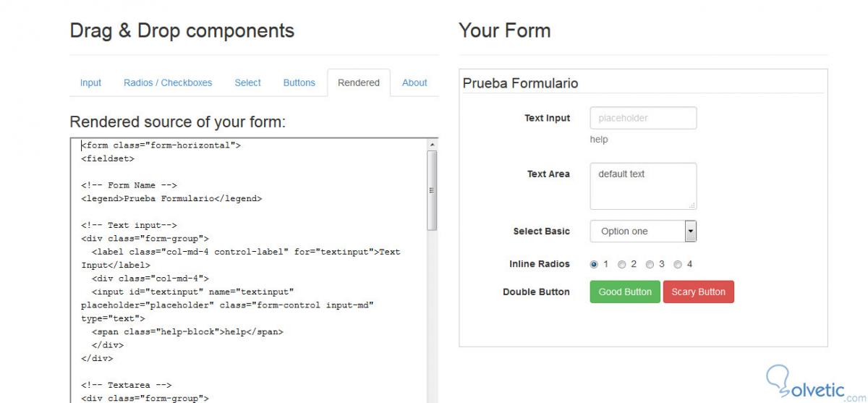This screenshot has width=868, height=403.
Task: Click inside the Text Area box
Action: [643, 186]
